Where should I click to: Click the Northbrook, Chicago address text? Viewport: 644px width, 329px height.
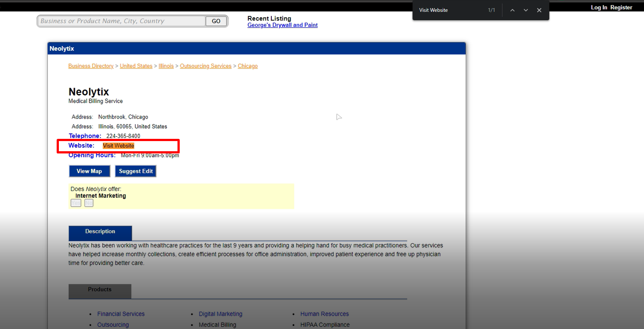coord(123,117)
